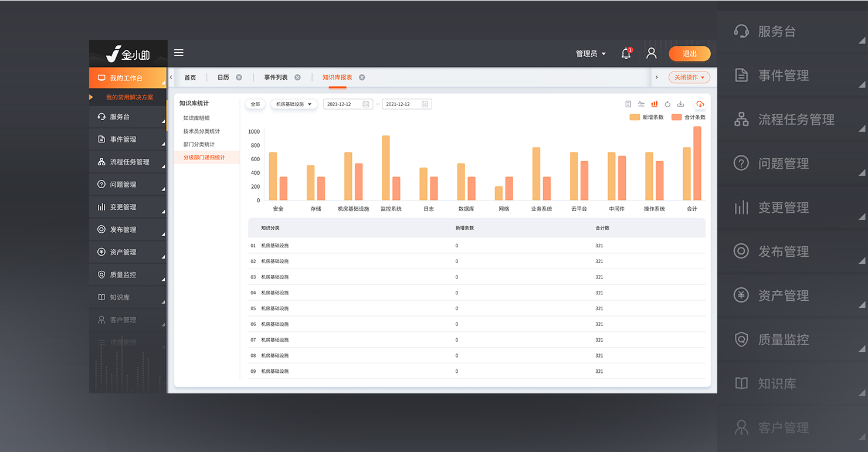Click the start date input field
The width and height of the screenshot is (868, 452).
pyautogui.click(x=343, y=104)
